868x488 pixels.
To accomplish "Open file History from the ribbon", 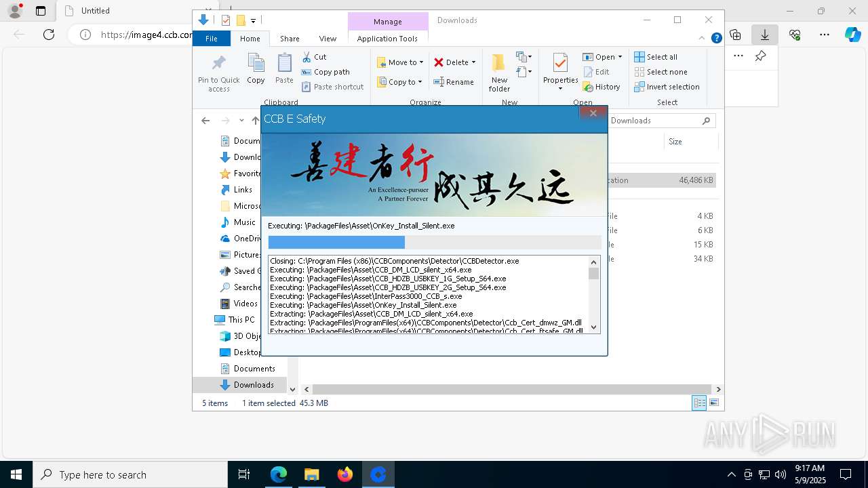I will (601, 87).
